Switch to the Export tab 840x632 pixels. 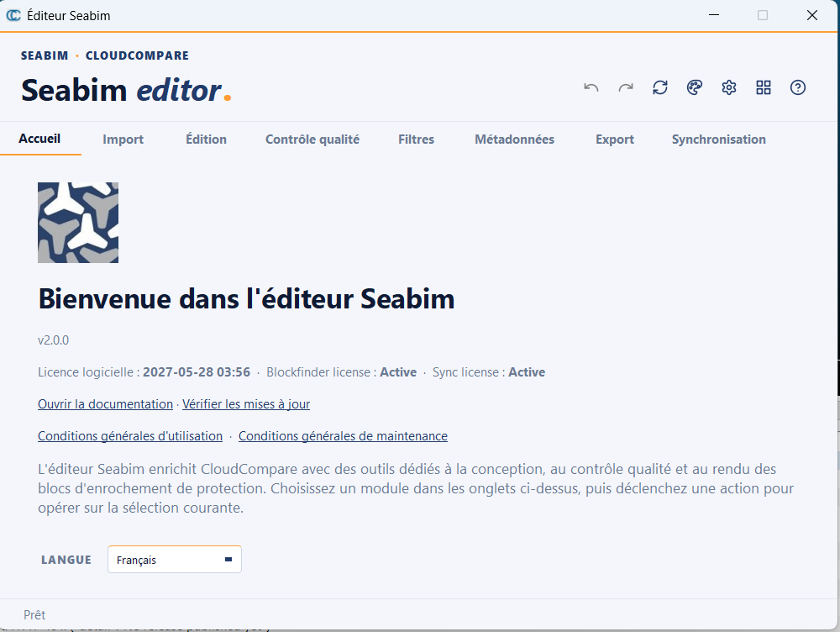point(615,140)
